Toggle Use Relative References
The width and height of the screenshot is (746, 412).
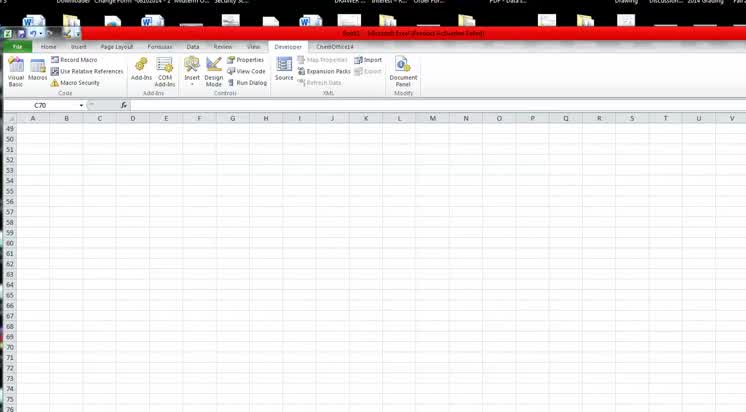87,71
